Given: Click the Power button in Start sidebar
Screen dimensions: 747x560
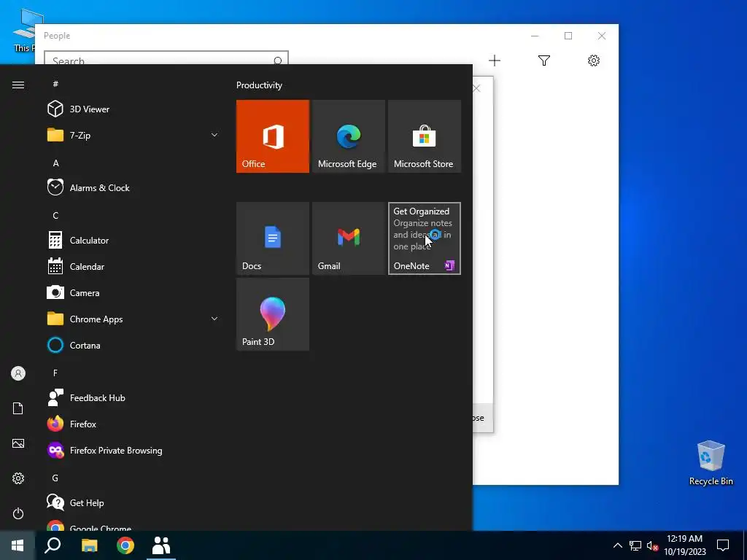Looking at the screenshot, I should 18,513.
